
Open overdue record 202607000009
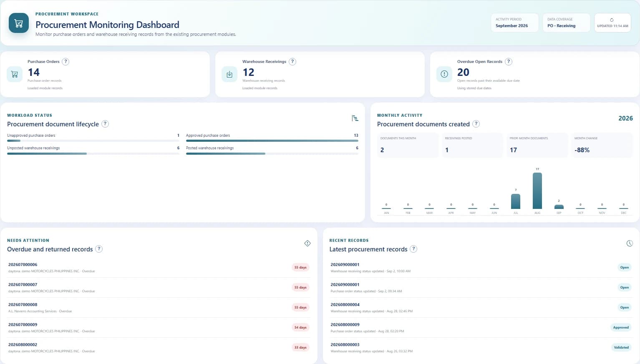tap(159, 328)
